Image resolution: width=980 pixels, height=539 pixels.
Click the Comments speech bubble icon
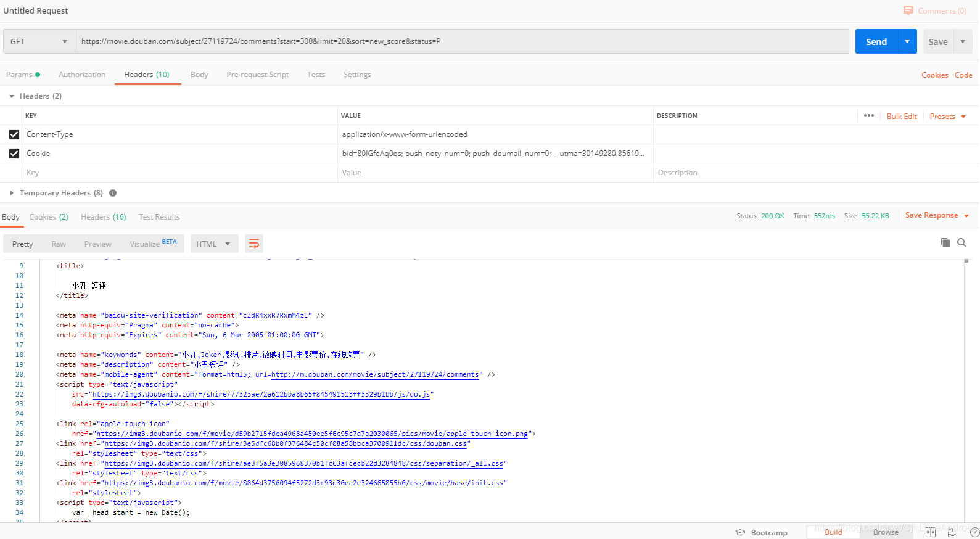908,10
